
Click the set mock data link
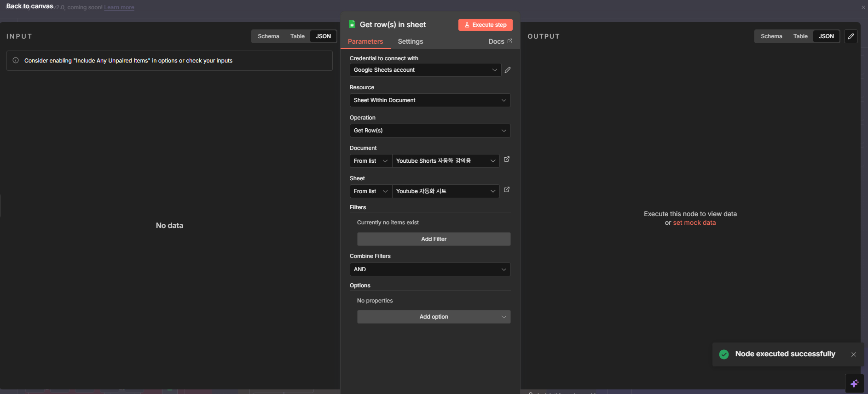[x=694, y=223]
